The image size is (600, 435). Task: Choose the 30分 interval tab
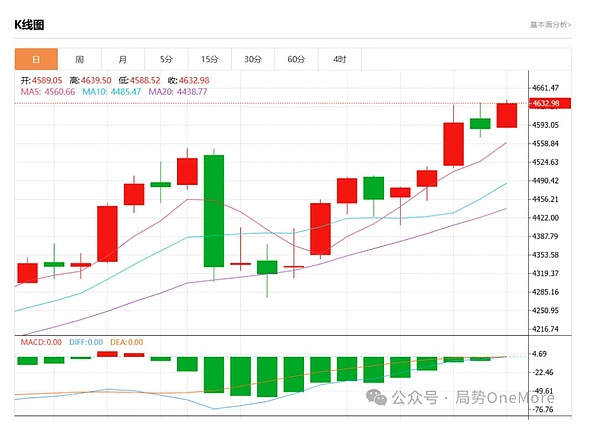click(x=253, y=59)
